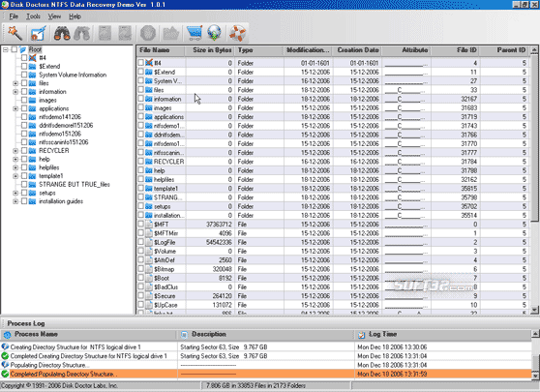Click the Description column header icon
The height and width of the screenshot is (392, 540).
pyautogui.click(x=184, y=335)
